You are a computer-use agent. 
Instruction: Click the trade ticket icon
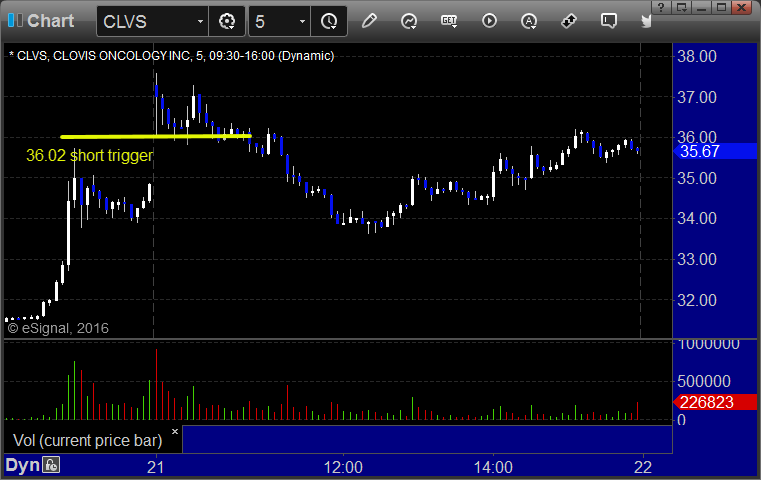coord(569,21)
